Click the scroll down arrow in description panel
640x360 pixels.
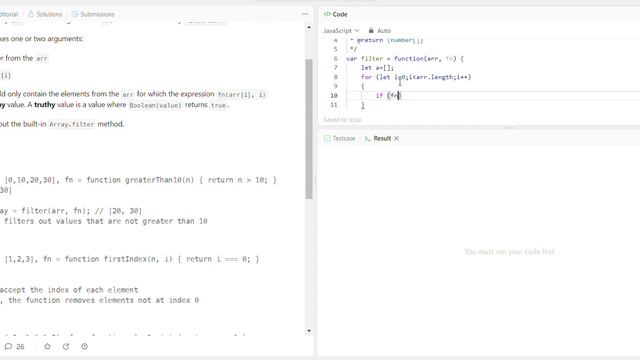(x=309, y=331)
